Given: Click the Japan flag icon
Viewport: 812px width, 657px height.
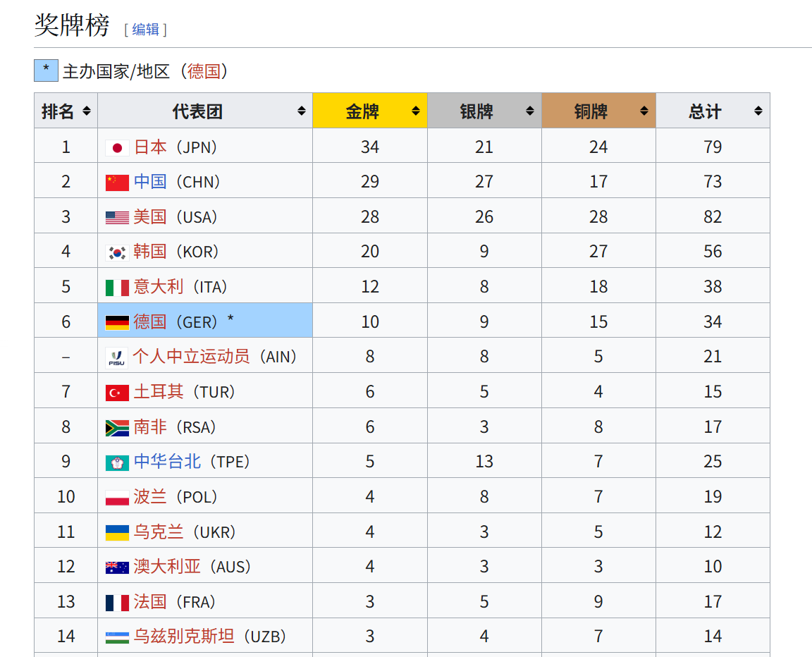Looking at the screenshot, I should (117, 148).
